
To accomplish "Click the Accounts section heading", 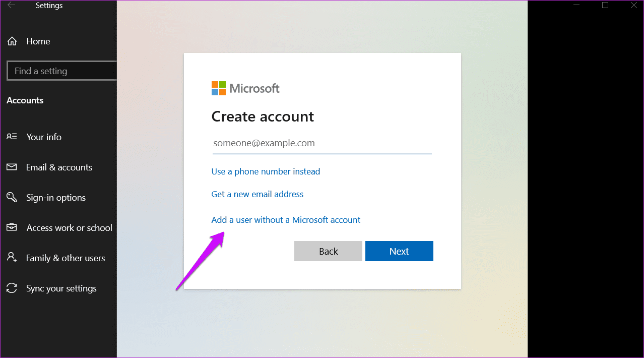I will pyautogui.click(x=25, y=100).
